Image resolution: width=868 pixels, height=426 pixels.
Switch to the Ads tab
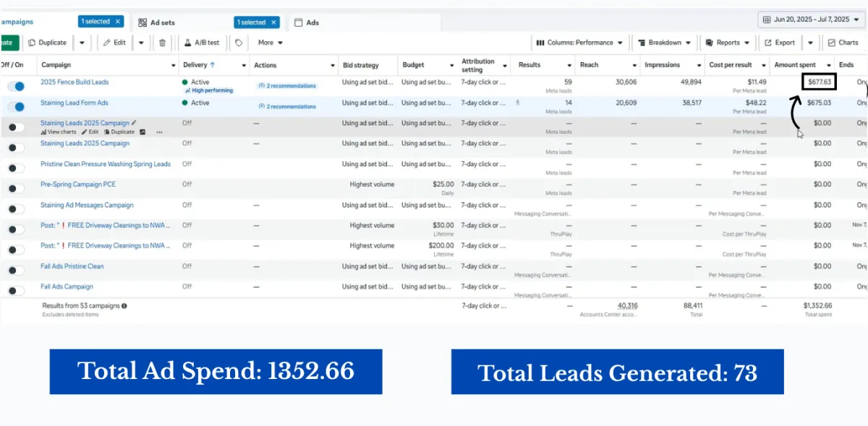pos(307,22)
